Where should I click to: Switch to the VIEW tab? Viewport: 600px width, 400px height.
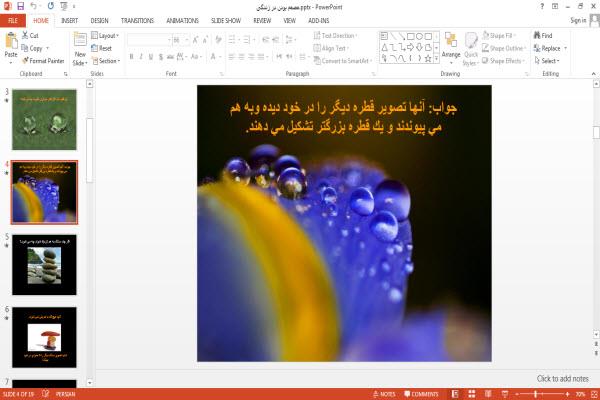289,21
